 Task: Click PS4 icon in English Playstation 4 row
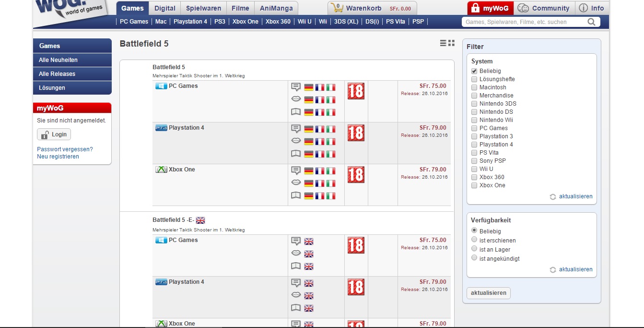161,282
